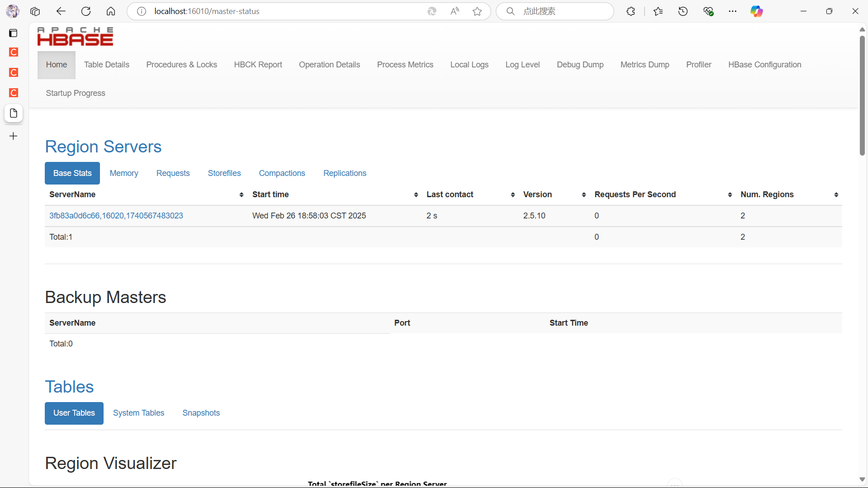This screenshot has width=868, height=488.
Task: Open HBase Configuration page
Action: click(x=764, y=65)
